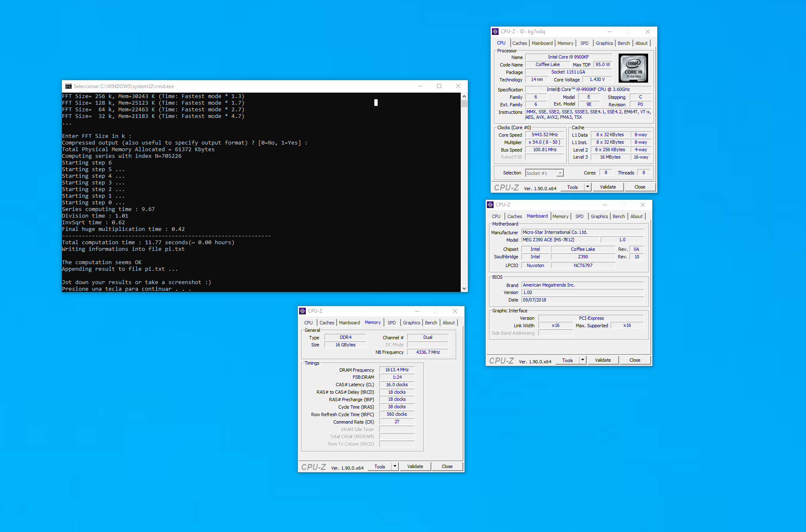Click Manufacturer Micro-Star International field
806x532 pixels.
[582, 232]
